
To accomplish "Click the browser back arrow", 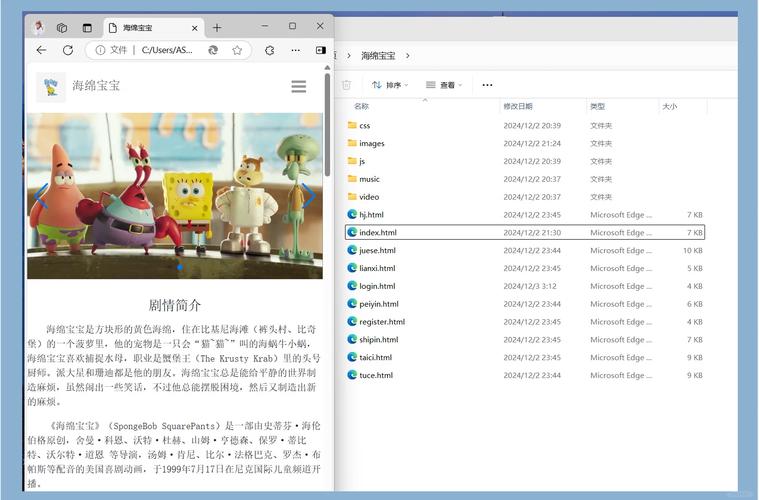I will 42,50.
